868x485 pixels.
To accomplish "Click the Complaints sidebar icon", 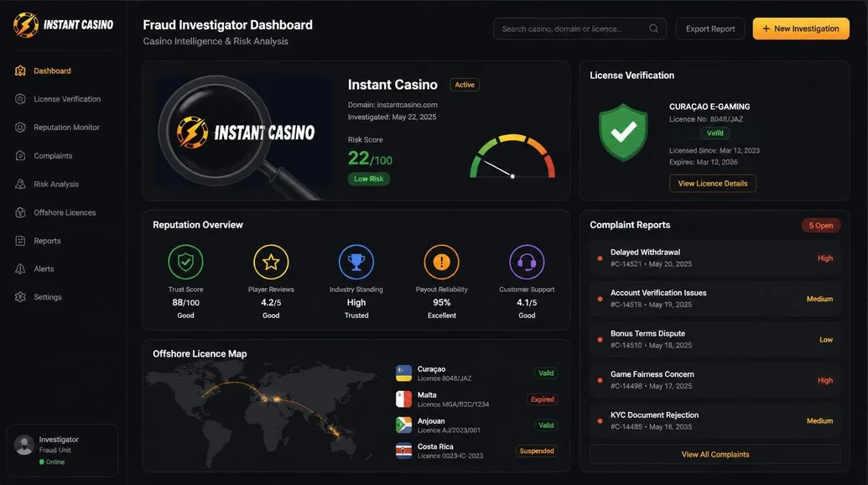I will pos(20,155).
